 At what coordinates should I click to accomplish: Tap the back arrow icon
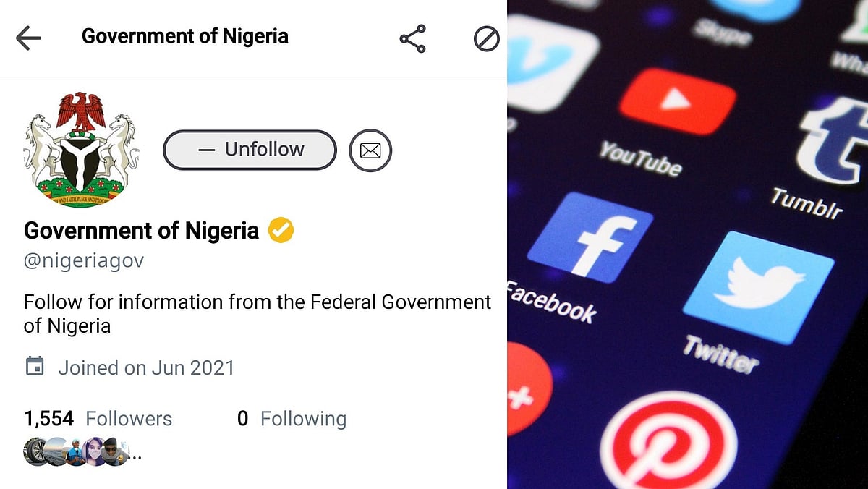[x=28, y=38]
